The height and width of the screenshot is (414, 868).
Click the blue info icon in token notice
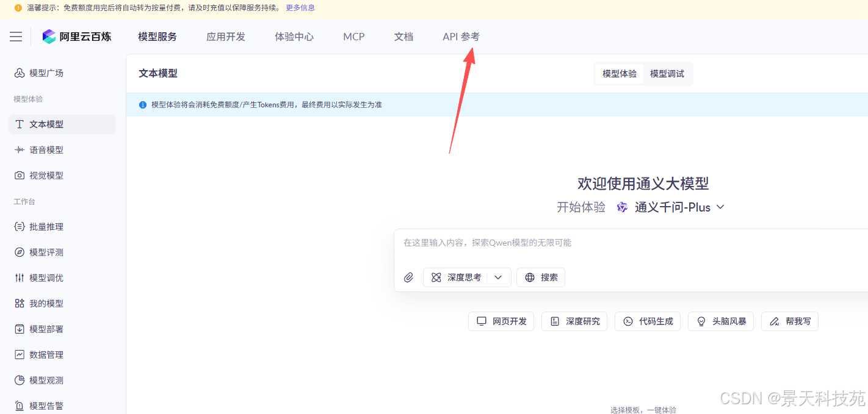point(143,105)
